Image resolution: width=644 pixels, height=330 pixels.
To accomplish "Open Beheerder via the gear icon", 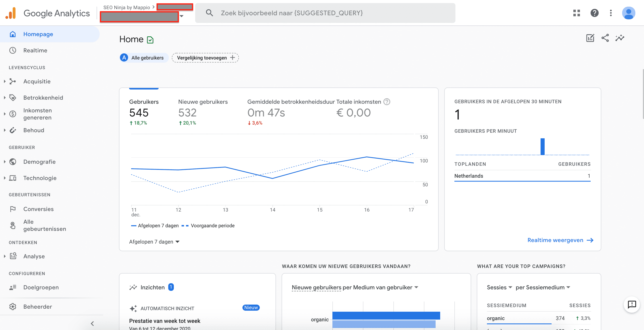I will 13,306.
